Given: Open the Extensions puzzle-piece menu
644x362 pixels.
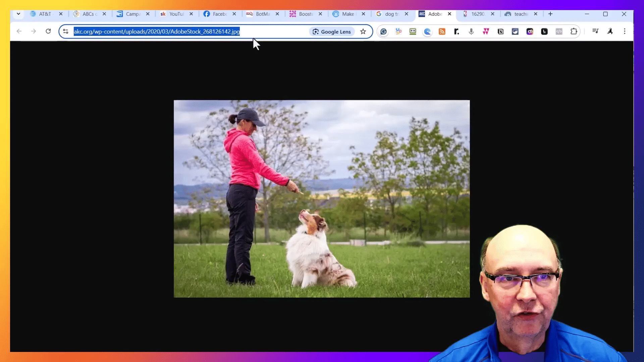Looking at the screenshot, I should (x=574, y=32).
